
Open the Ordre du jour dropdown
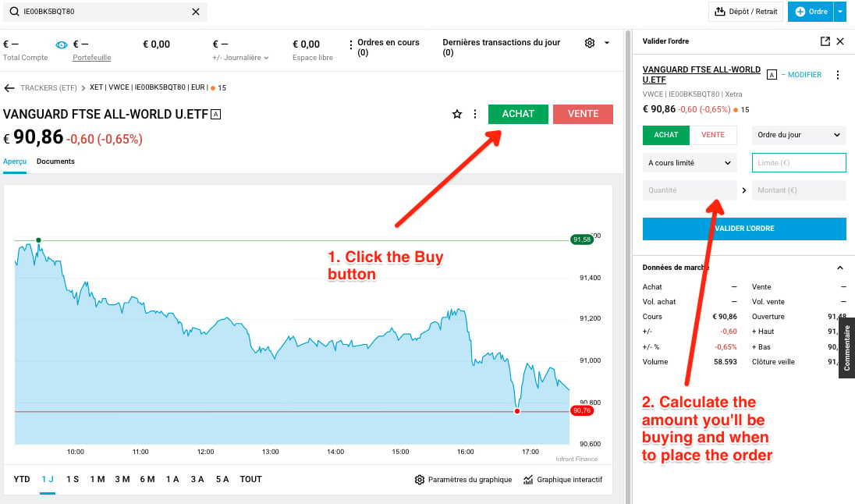800,135
